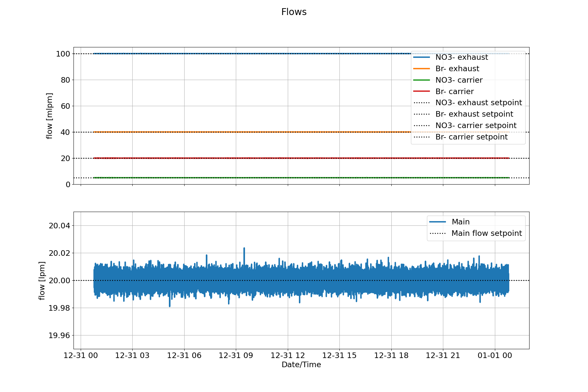The image size is (588, 392).
Task: Click the 100 tick label on upper y-axis
Action: click(x=63, y=54)
